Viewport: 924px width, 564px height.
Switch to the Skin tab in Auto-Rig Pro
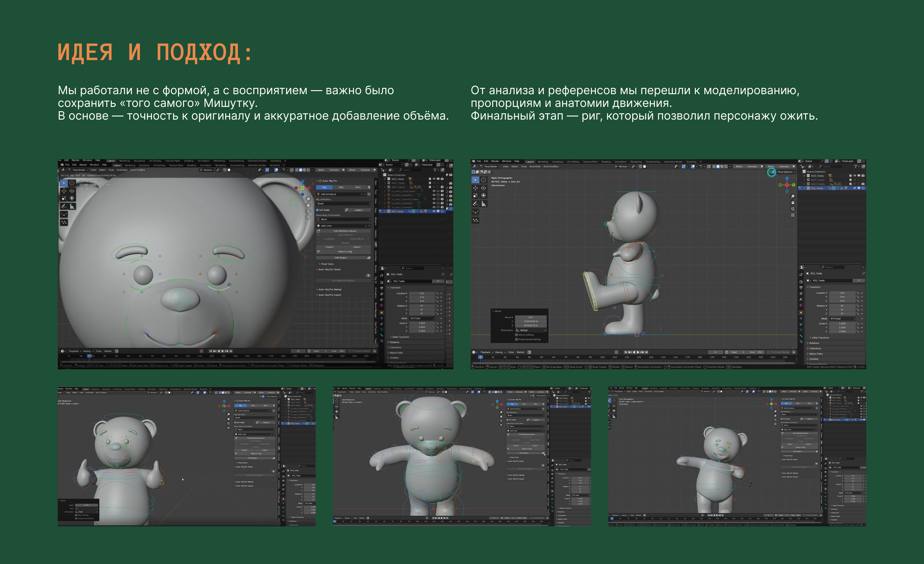[x=342, y=187]
